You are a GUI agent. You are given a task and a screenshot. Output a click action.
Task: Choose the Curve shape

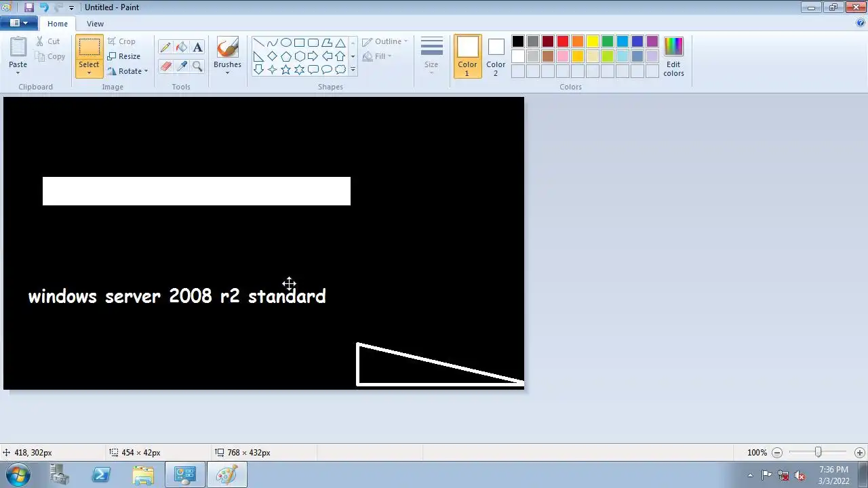coord(272,43)
